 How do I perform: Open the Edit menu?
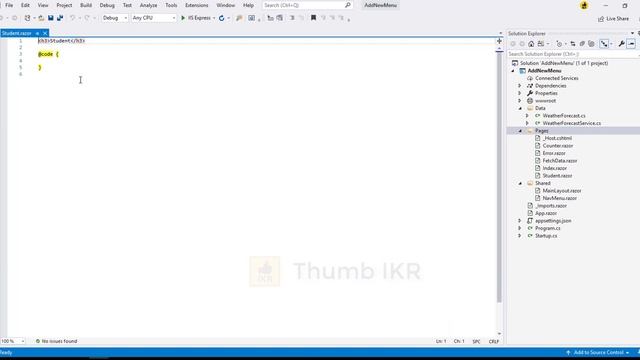pyautogui.click(x=25, y=5)
